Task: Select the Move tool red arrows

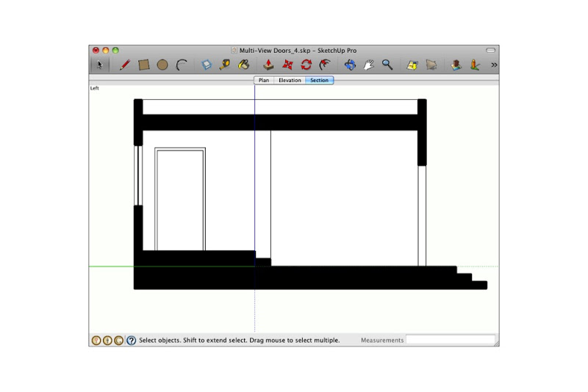Action: 287,65
